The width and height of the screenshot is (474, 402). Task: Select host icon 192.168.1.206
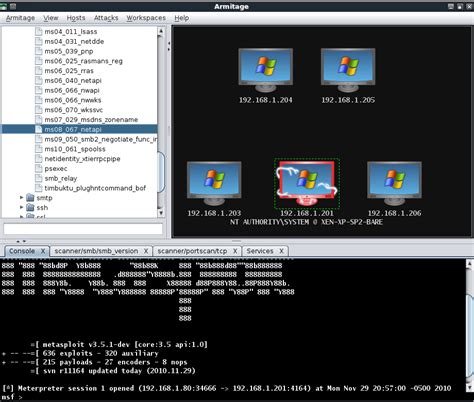pyautogui.click(x=394, y=183)
